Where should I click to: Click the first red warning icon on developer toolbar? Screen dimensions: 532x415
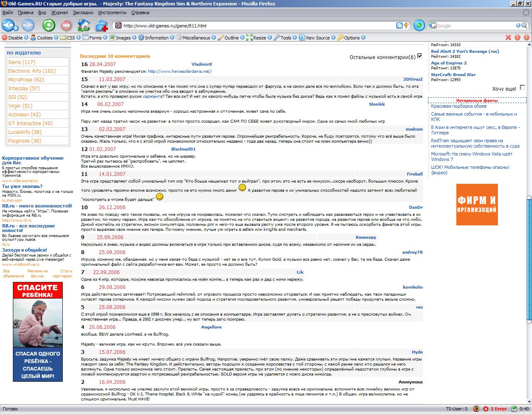(517, 37)
